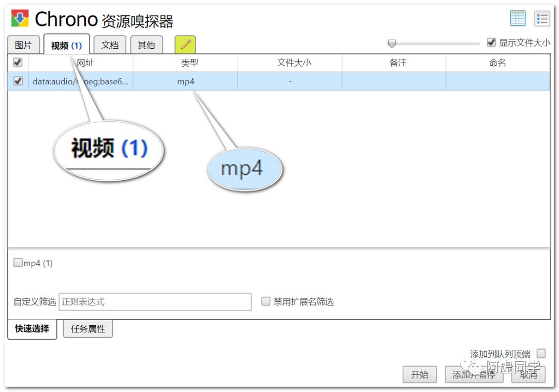Screen dimensions: 559x392
Task: Check the mp4 (1) filter checkbox
Action: (18, 263)
